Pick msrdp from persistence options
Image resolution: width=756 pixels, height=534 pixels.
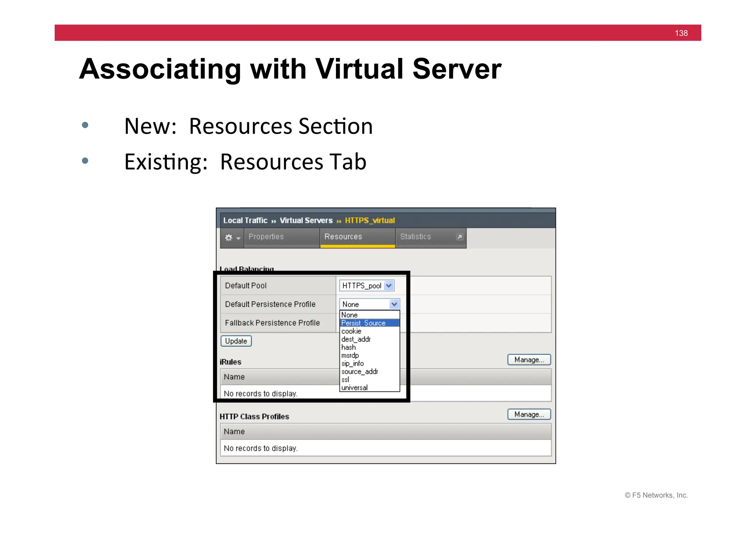coord(370,355)
